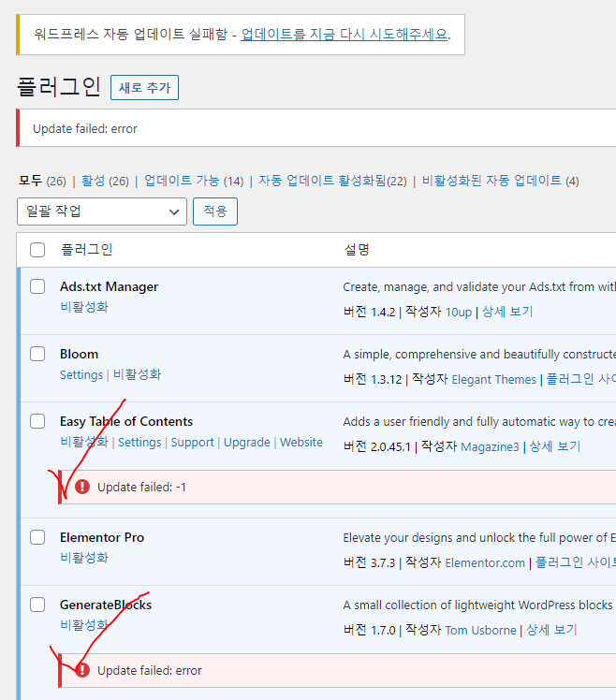Open Bloom Settings link
The height and width of the screenshot is (700, 616).
81,374
